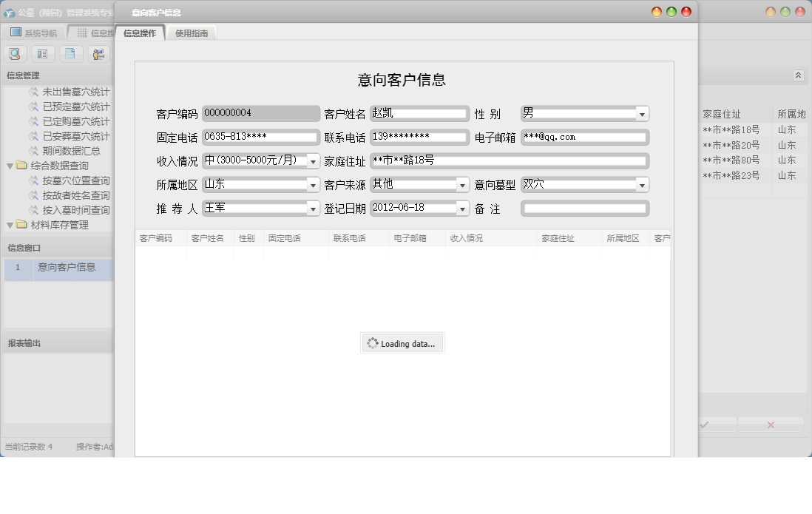This screenshot has width=812, height=514.
Task: Open the 意向墓型 tomb type dropdown
Action: coord(642,185)
